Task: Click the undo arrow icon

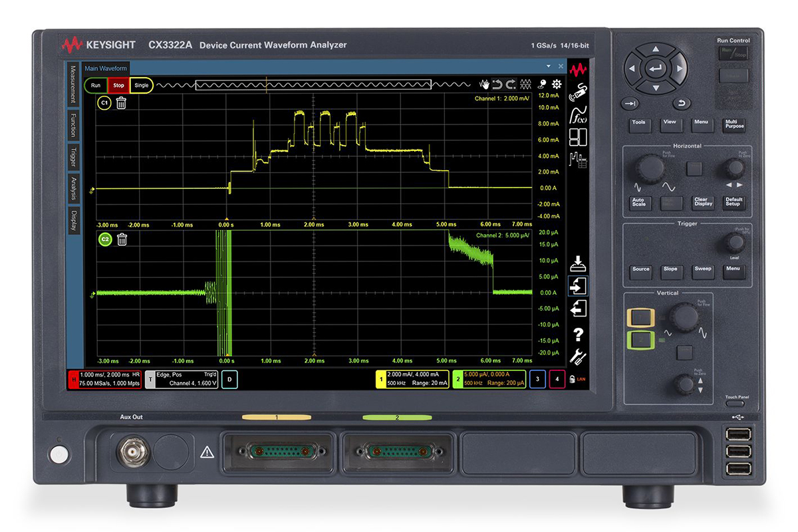Action: pos(497,84)
